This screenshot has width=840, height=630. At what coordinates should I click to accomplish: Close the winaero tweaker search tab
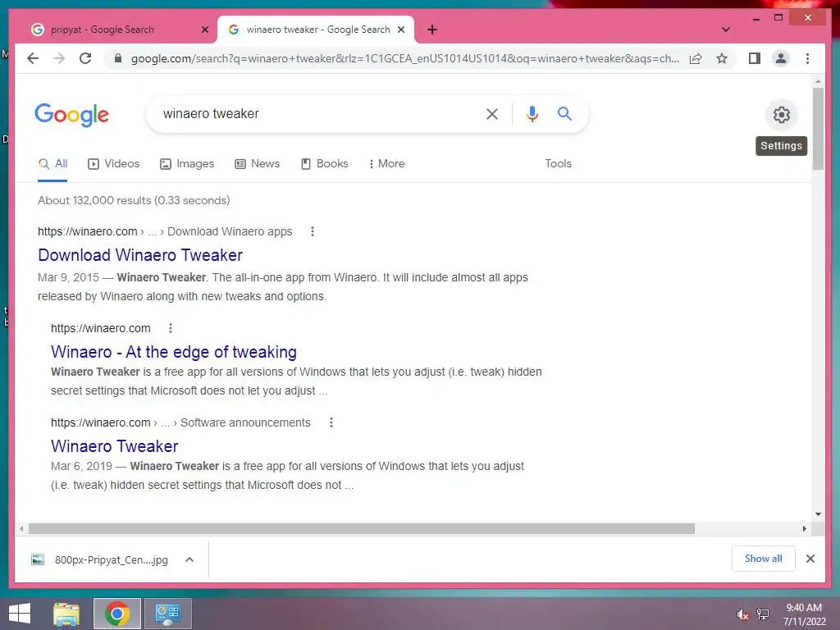400,30
